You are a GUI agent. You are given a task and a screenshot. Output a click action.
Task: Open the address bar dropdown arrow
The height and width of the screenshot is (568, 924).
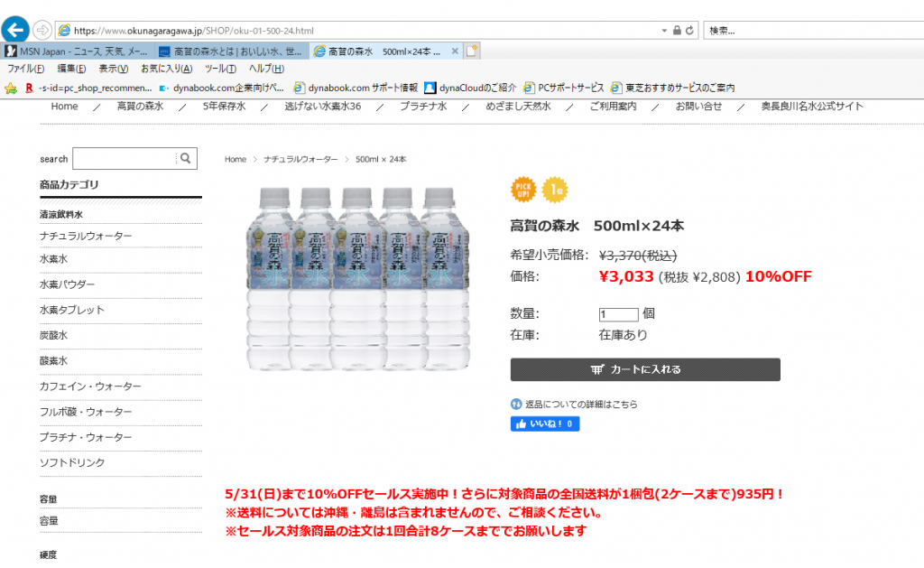tap(664, 30)
